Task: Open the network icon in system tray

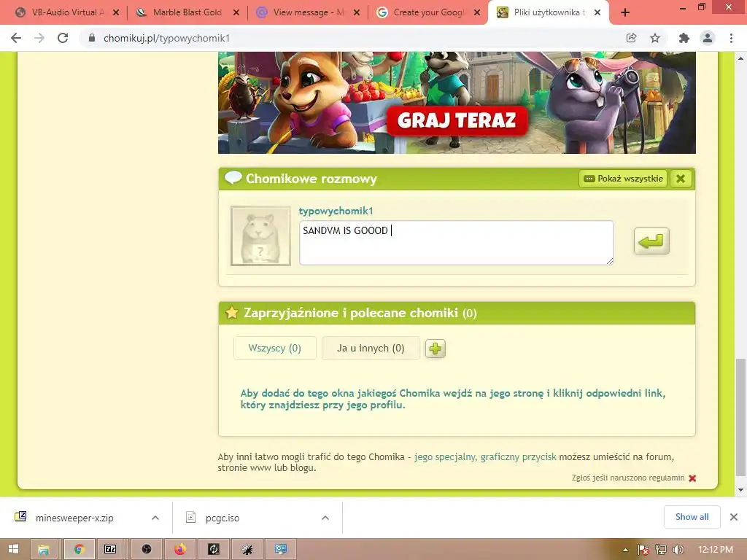Action: pyautogui.click(x=661, y=550)
